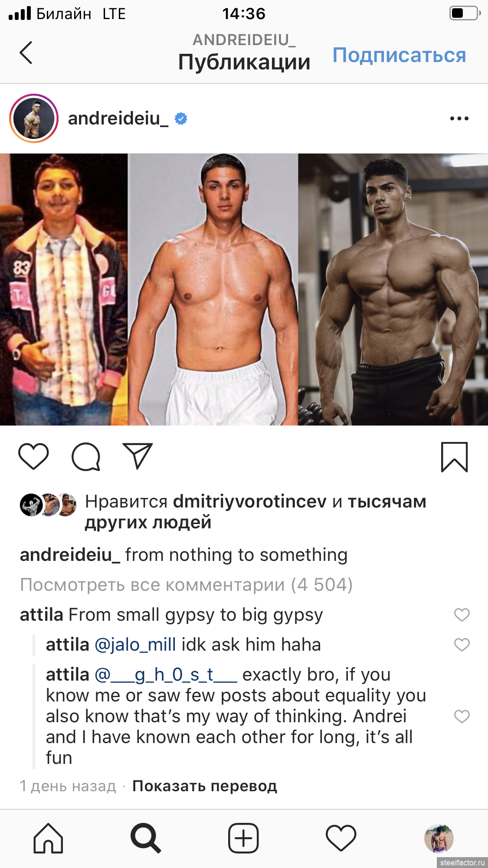This screenshot has width=488, height=868.
Task: Go to Home tab
Action: [x=48, y=838]
